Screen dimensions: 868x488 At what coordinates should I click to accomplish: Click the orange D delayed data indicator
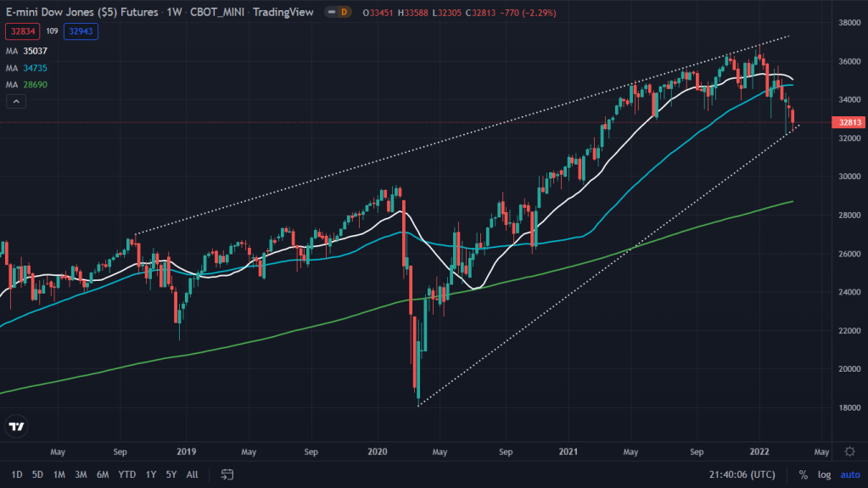tap(343, 12)
